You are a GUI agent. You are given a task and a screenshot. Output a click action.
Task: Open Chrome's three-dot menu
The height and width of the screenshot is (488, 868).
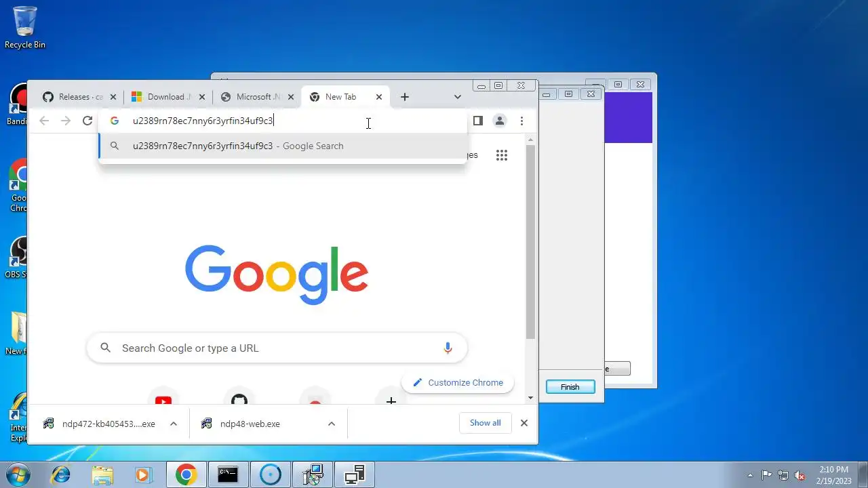point(521,121)
